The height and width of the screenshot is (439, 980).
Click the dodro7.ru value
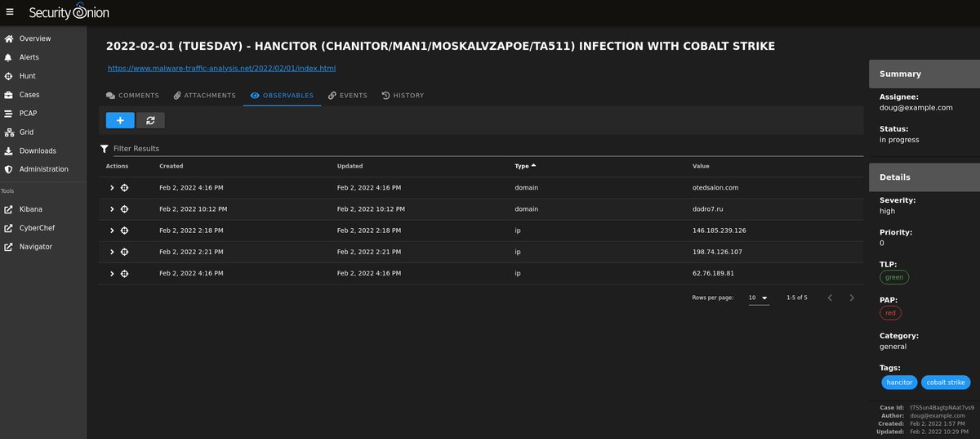pyautogui.click(x=710, y=209)
